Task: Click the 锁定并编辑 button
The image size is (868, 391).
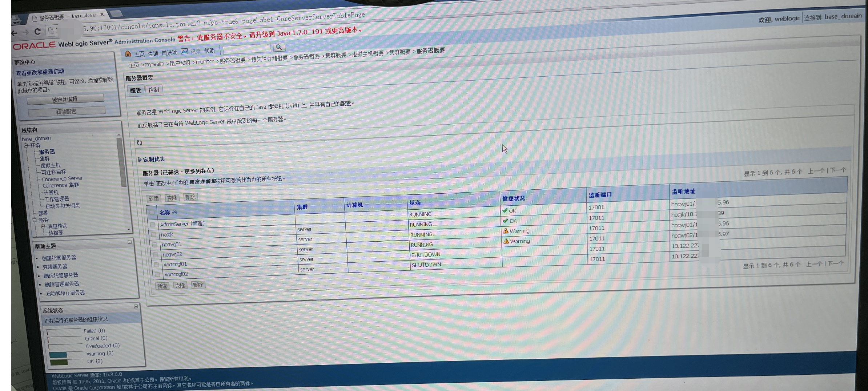Action: [x=65, y=99]
